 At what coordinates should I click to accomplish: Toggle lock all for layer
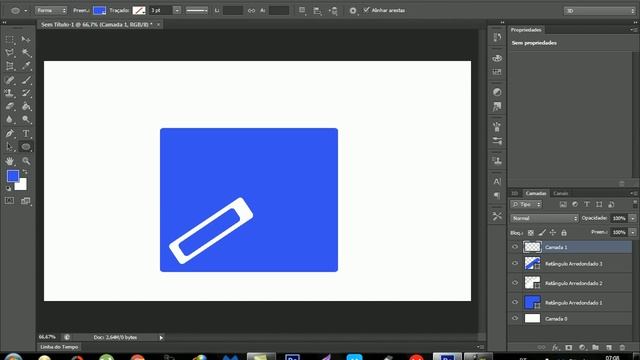click(564, 233)
